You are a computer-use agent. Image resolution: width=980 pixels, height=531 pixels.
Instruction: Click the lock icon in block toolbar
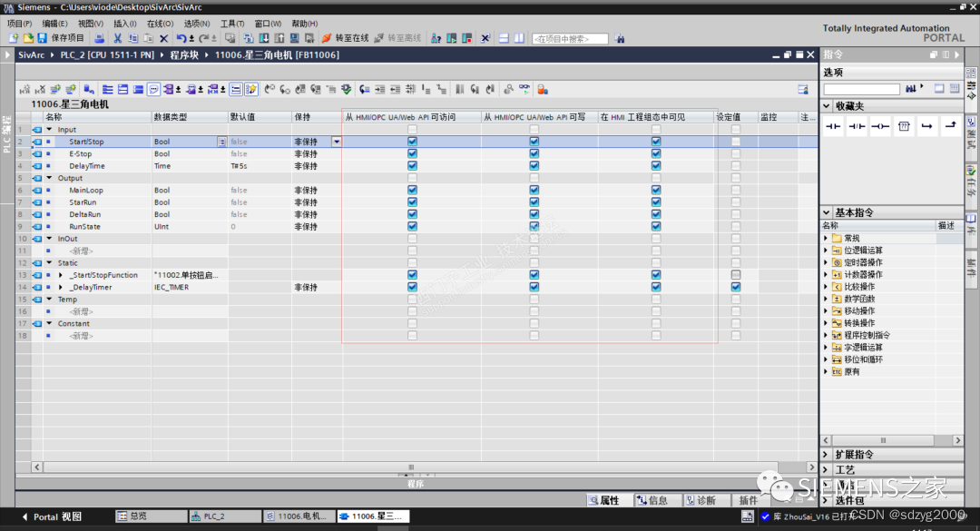coord(543,90)
